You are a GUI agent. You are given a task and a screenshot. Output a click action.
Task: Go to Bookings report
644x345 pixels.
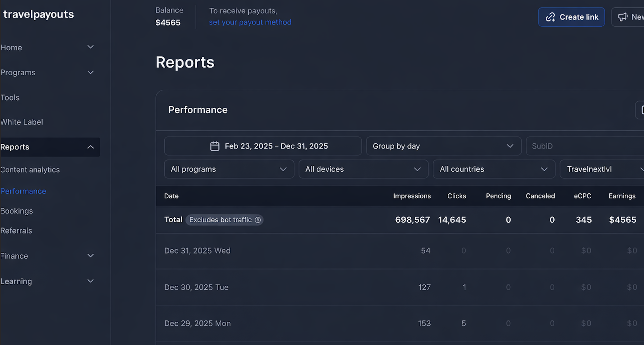17,211
